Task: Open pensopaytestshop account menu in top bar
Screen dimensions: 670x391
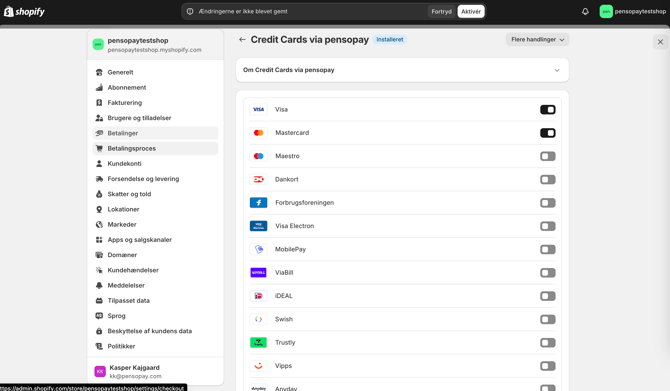Action: pos(632,12)
